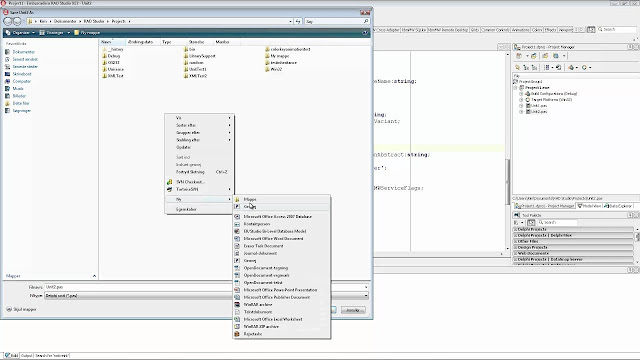Image resolution: width=640 pixels, height=360 pixels.
Task: Click the magnifier icon in the dialog search box
Action: pyautogui.click(x=366, y=21)
